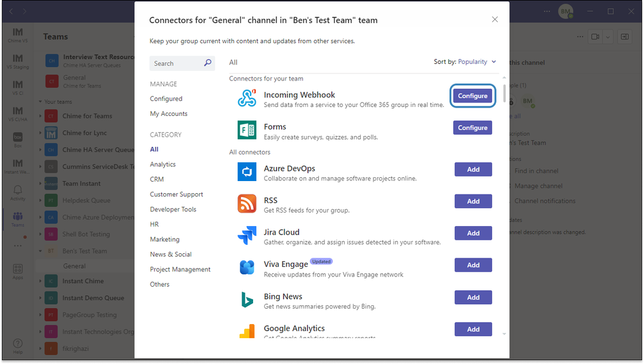This screenshot has height=364, width=644.
Task: Click the search magnifier icon
Action: point(208,63)
